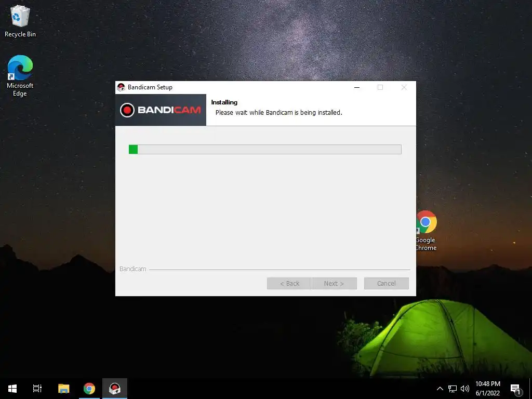Open the notification center icon
532x399 pixels.
coord(516,389)
